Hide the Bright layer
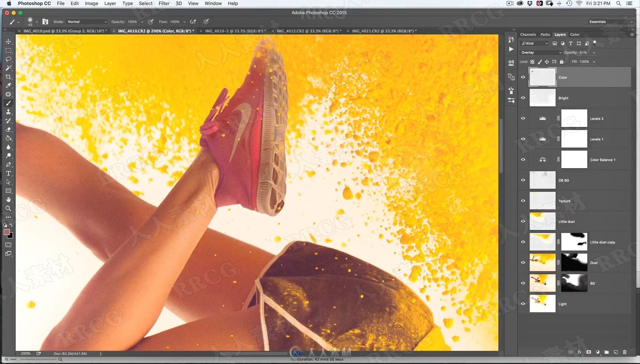 click(523, 98)
